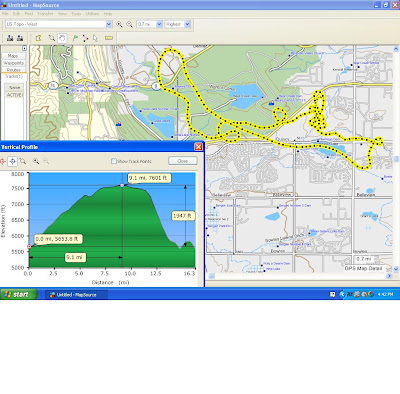Select the route tool icon

85,38
